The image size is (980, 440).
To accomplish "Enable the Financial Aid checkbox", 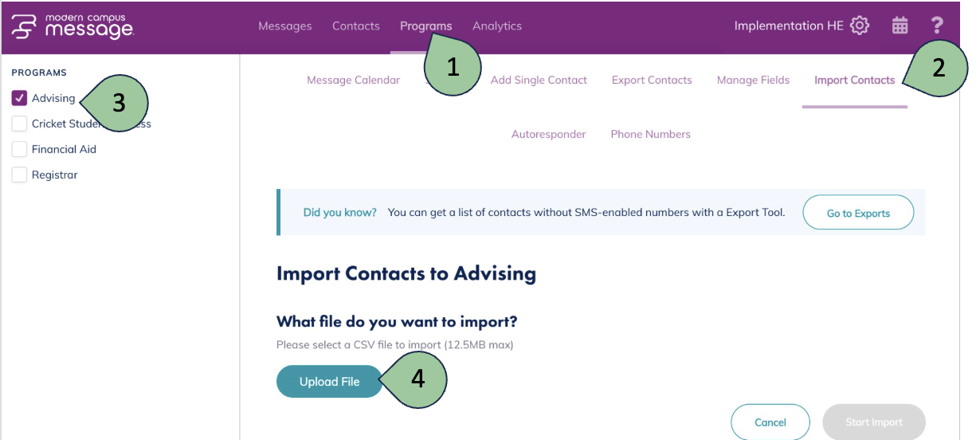I will [x=20, y=150].
